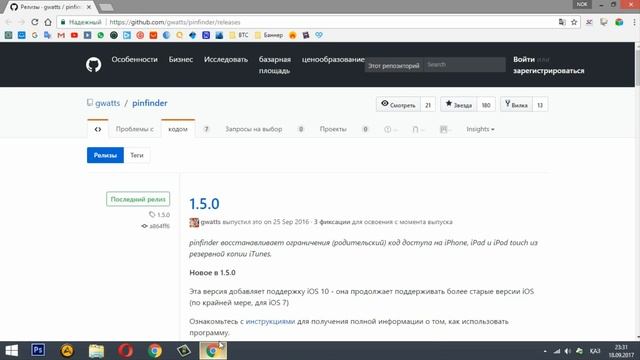Reload the page with the refresh icon
The image size is (640, 360).
pyautogui.click(x=35, y=22)
